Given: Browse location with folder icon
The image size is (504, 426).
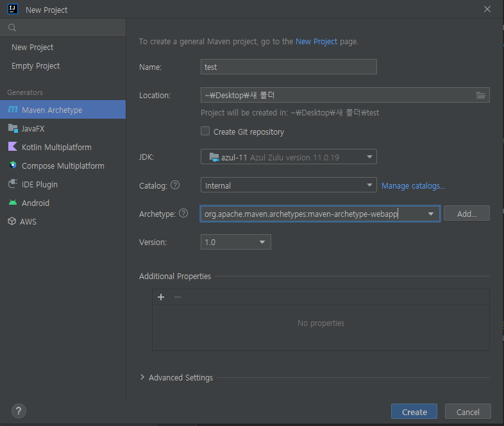Looking at the screenshot, I should 480,95.
